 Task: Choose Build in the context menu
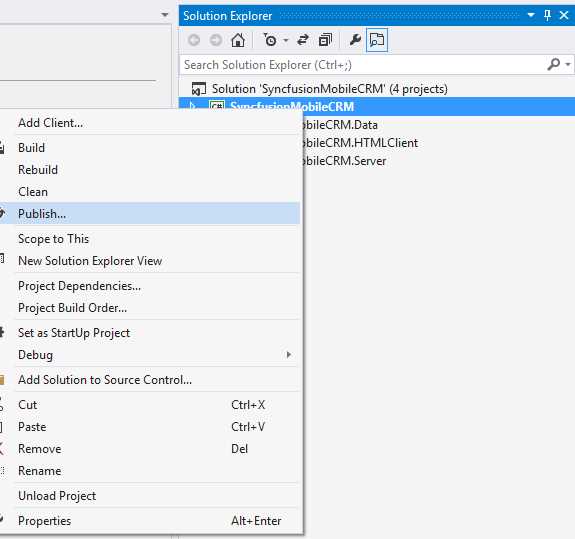pos(150,148)
